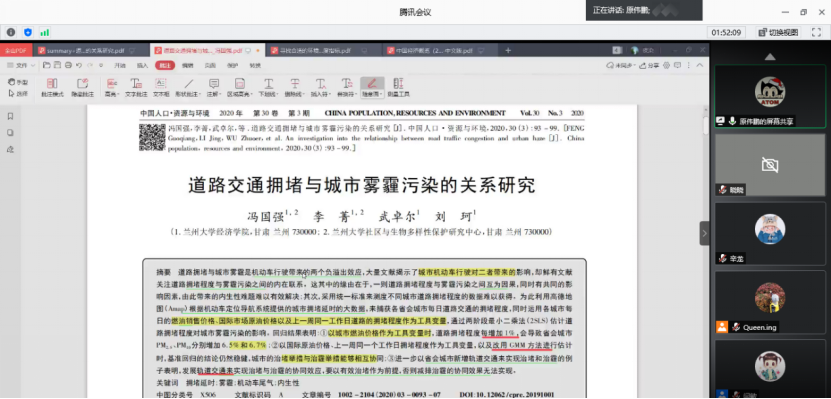Image resolution: width=831 pixels, height=399 pixels.
Task: Click the meeting info icon
Action: (x=11, y=32)
